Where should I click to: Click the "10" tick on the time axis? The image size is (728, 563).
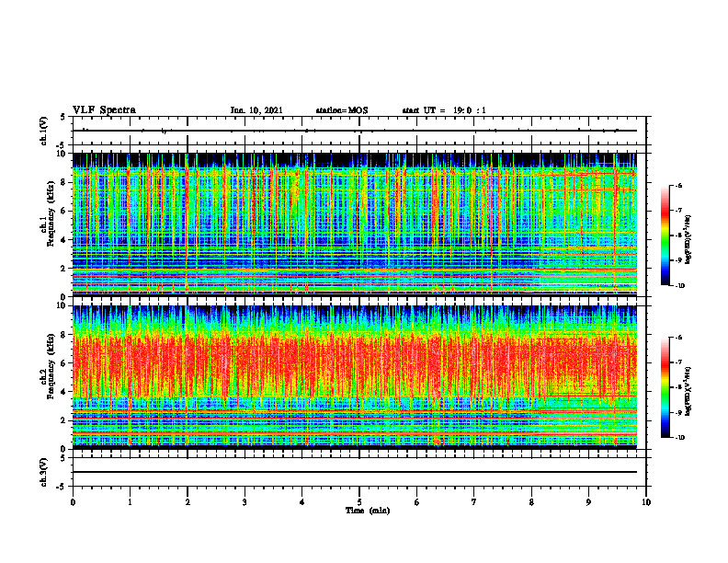(646, 502)
